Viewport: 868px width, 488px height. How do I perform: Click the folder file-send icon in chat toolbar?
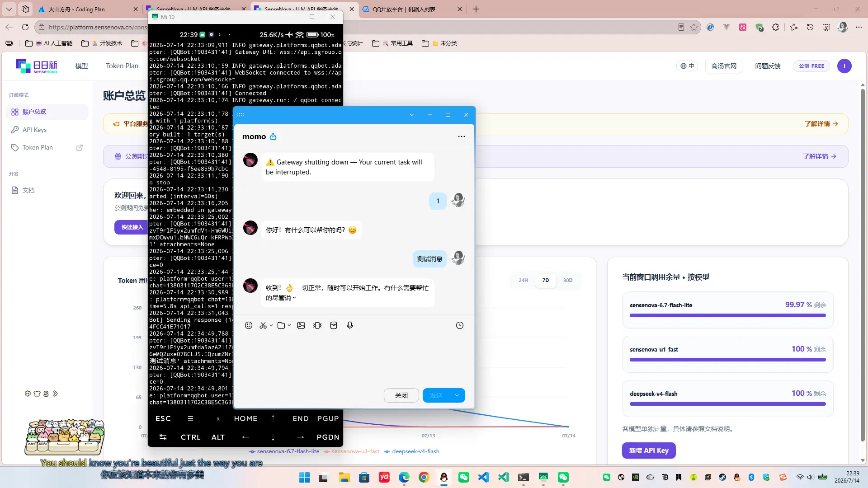point(281,325)
